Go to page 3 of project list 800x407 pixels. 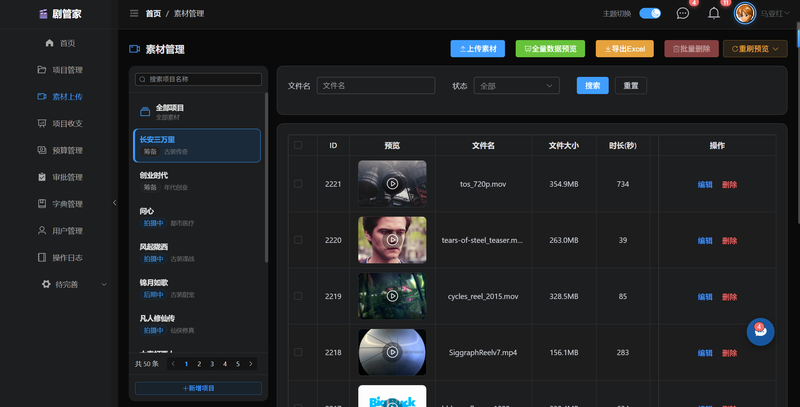[212, 364]
